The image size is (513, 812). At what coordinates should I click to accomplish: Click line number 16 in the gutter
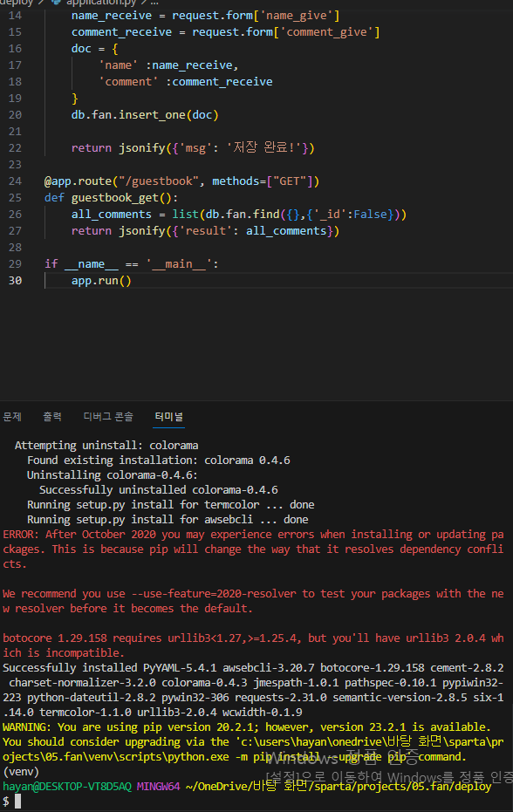point(15,49)
